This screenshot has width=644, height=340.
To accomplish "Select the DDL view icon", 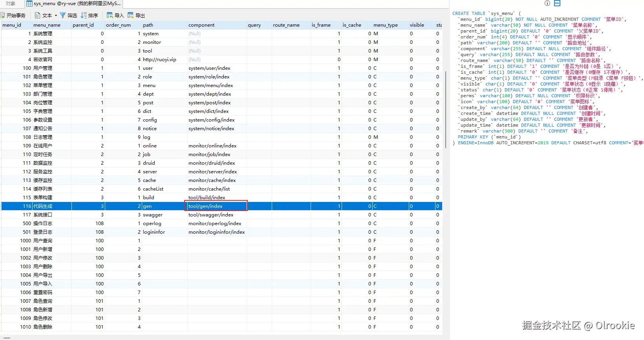I will 557,3.
